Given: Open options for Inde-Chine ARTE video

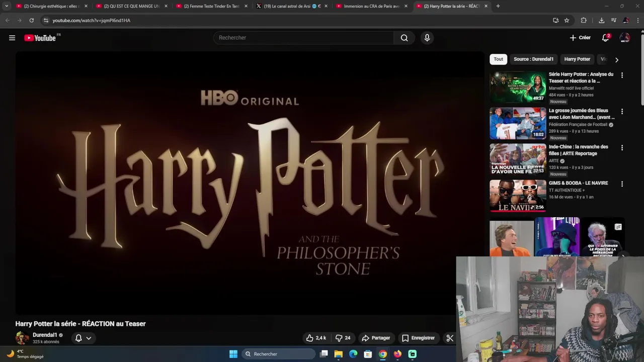Looking at the screenshot, I should click(x=622, y=147).
